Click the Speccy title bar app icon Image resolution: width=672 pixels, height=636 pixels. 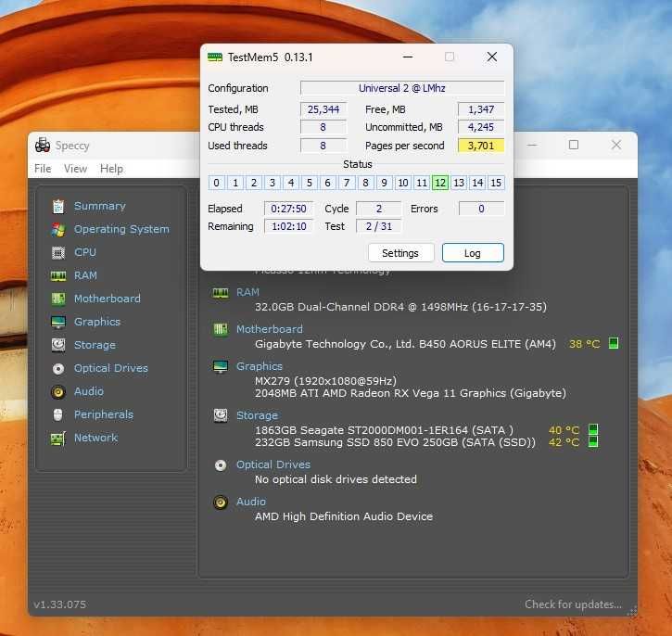pyautogui.click(x=43, y=146)
